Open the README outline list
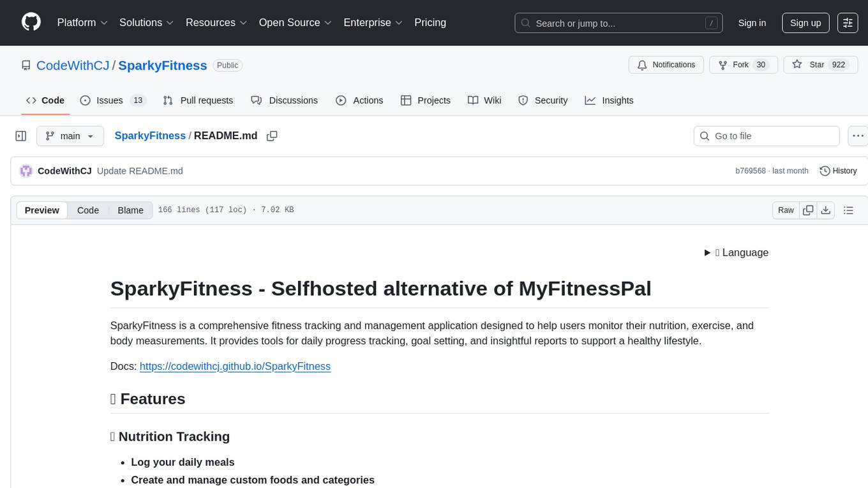This screenshot has height=488, width=868. click(x=848, y=210)
